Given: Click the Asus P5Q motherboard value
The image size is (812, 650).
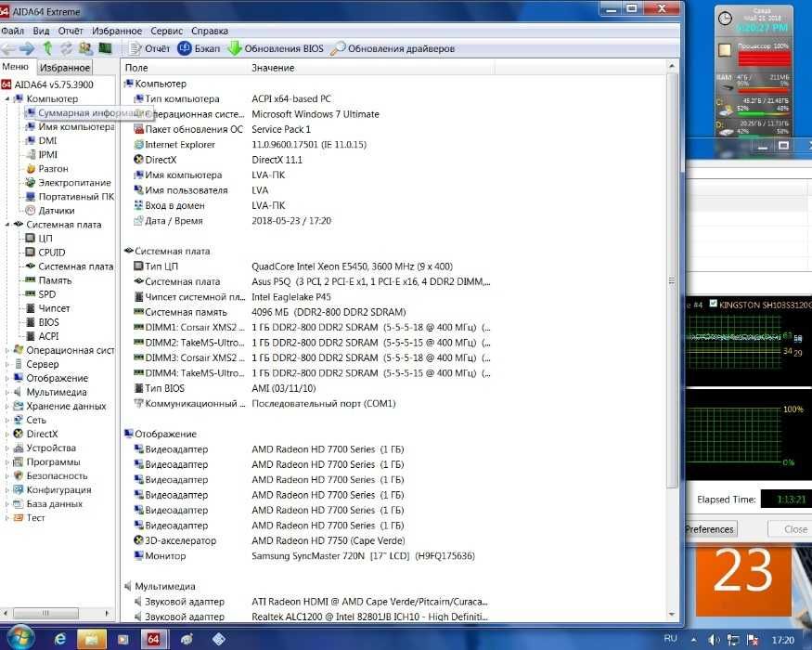Looking at the screenshot, I should [x=371, y=282].
